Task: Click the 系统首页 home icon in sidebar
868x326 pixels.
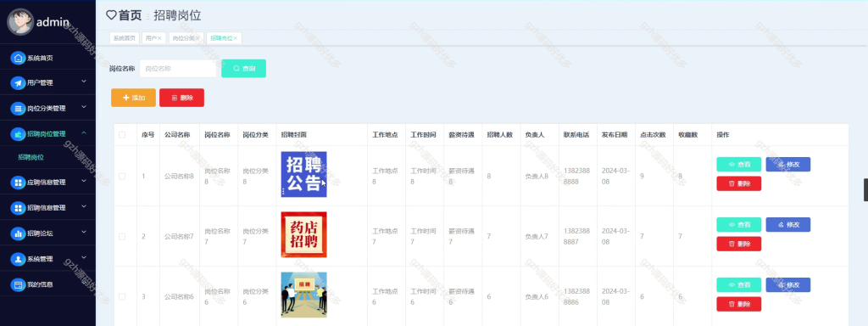Action: (19, 58)
